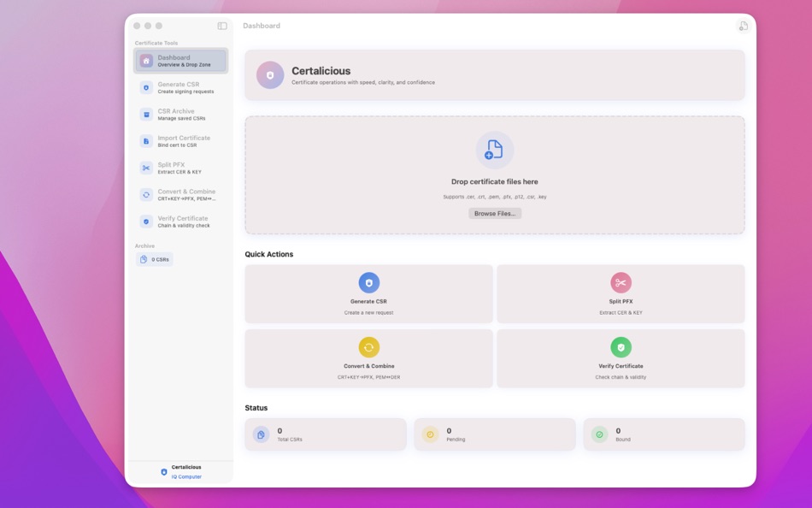The height and width of the screenshot is (508, 812).
Task: Click the document icon in top-right toolbar
Action: pyautogui.click(x=743, y=26)
